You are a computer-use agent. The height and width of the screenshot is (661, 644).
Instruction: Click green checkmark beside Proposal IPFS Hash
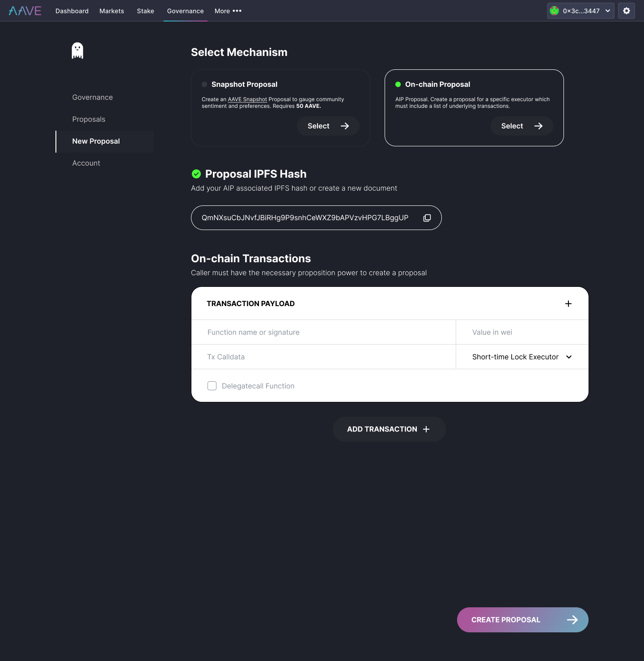[x=196, y=174]
